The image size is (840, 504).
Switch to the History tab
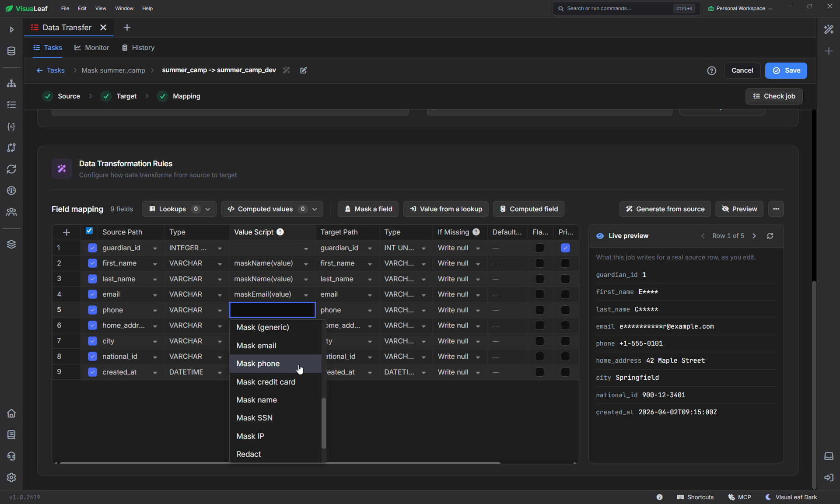pyautogui.click(x=138, y=48)
